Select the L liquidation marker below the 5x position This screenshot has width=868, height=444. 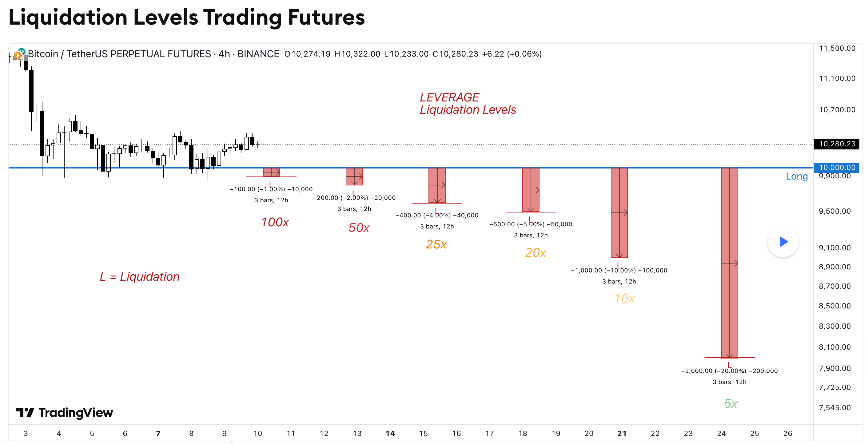[x=729, y=366]
